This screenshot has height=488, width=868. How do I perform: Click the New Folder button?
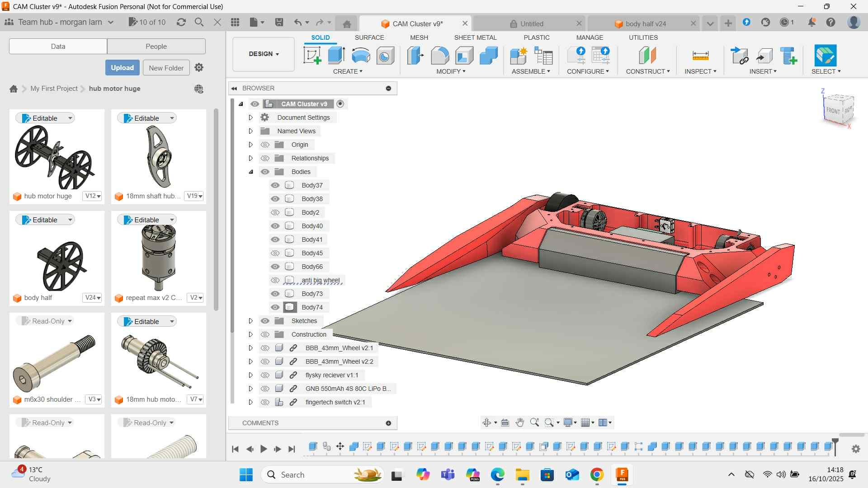pyautogui.click(x=166, y=68)
